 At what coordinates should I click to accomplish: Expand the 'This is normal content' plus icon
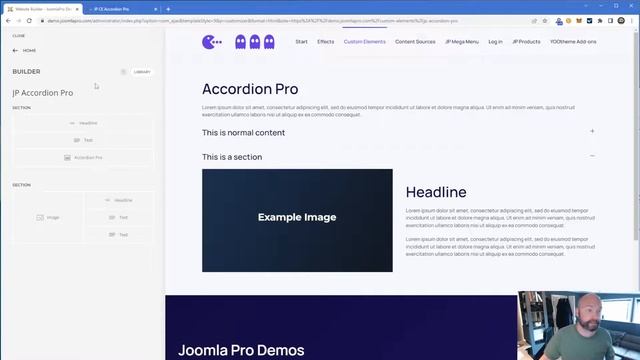point(592,131)
